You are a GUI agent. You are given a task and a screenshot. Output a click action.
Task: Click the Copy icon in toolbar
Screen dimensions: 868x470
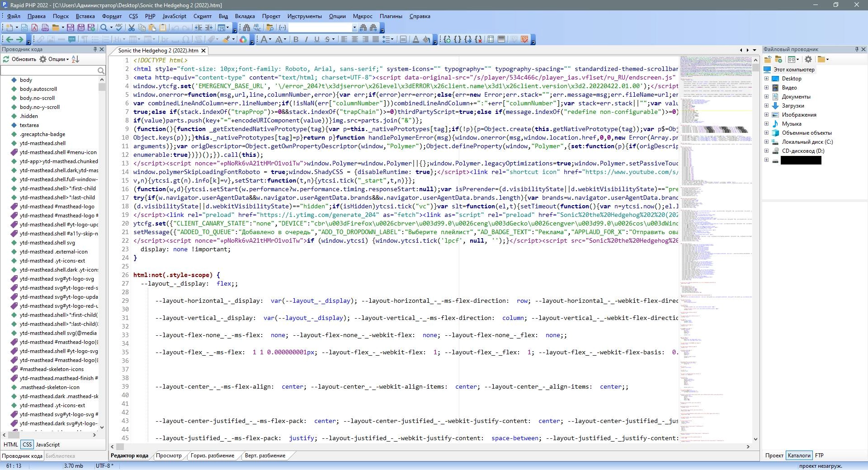[142, 28]
